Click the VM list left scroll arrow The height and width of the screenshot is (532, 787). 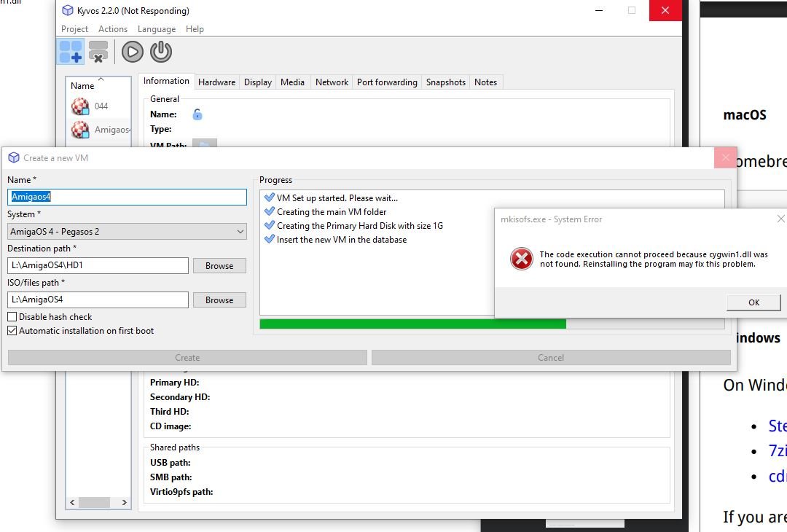point(72,502)
